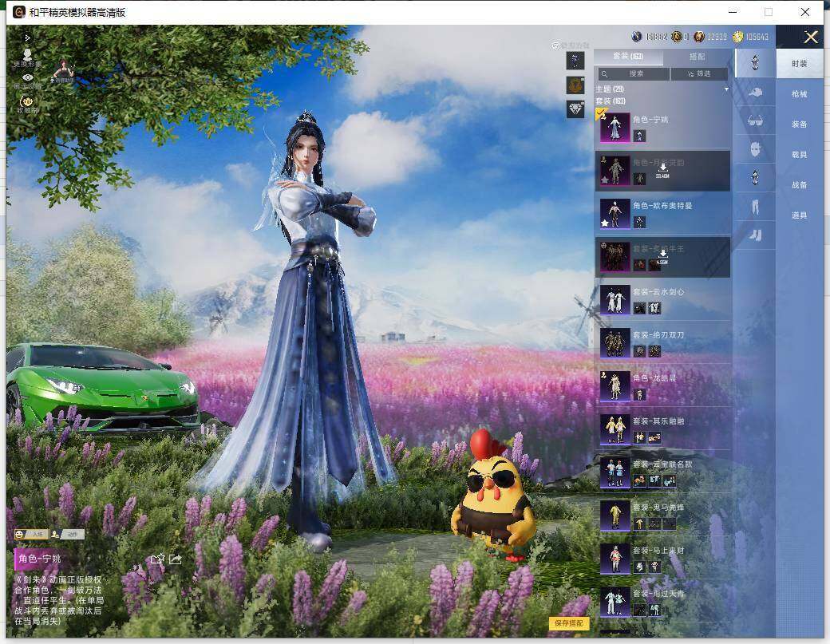Image resolution: width=830 pixels, height=644 pixels.
Task: Minimize the 和平精英模拟器高清版 window
Action: 733,12
